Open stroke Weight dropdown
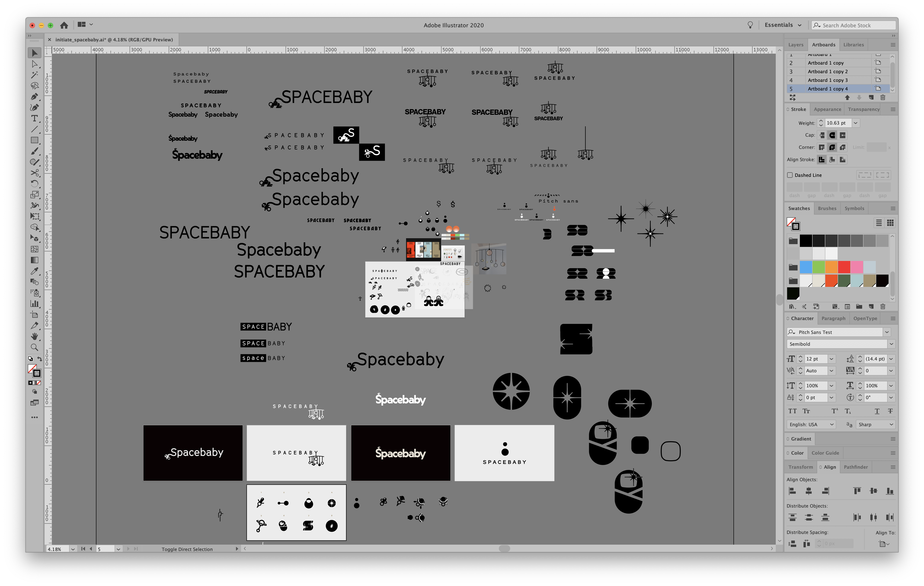The width and height of the screenshot is (924, 586). [855, 123]
